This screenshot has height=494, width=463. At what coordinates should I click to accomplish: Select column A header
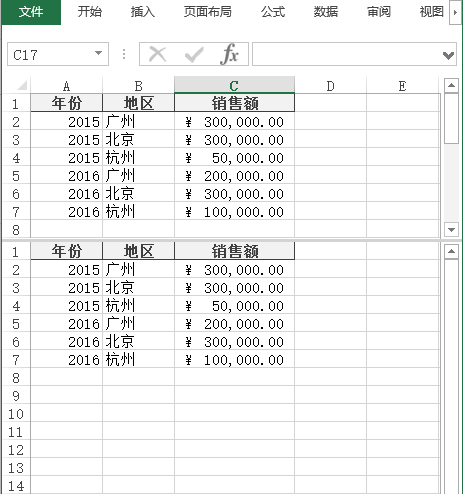tap(66, 86)
